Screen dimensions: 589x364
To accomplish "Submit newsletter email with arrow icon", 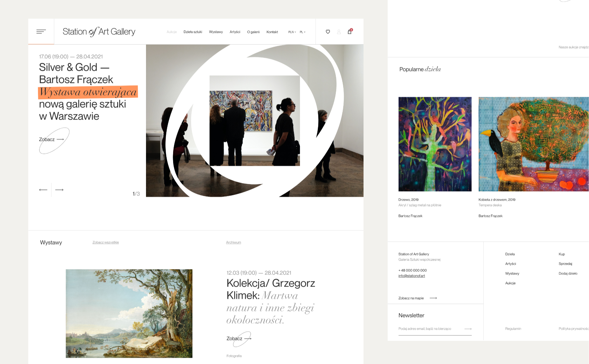I will pyautogui.click(x=468, y=329).
